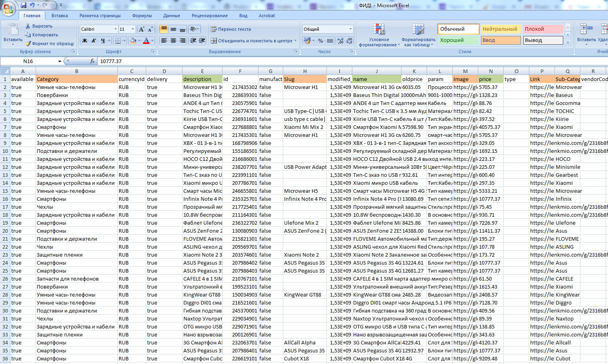The image size is (608, 364).
Task: Open the Формулы tab
Action: click(x=142, y=16)
